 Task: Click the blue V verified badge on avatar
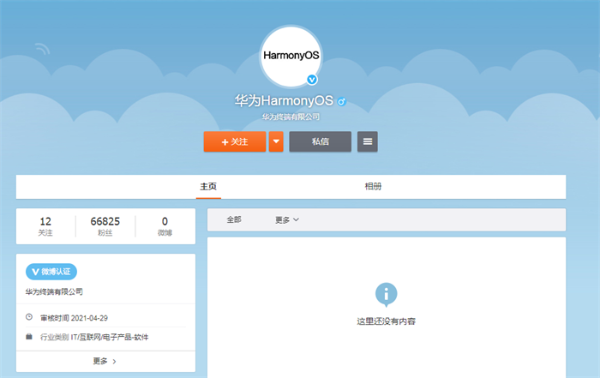(312, 80)
